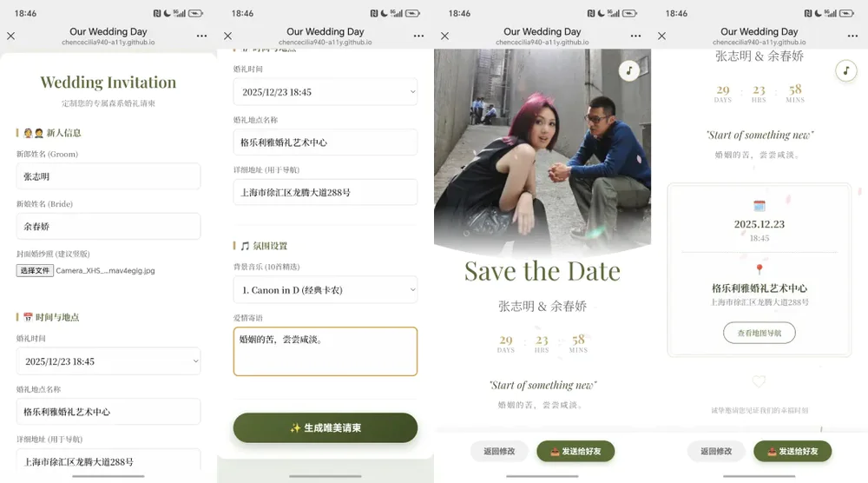This screenshot has height=483, width=868.
Task: Toggle music note button beside couple names
Action: [x=845, y=70]
